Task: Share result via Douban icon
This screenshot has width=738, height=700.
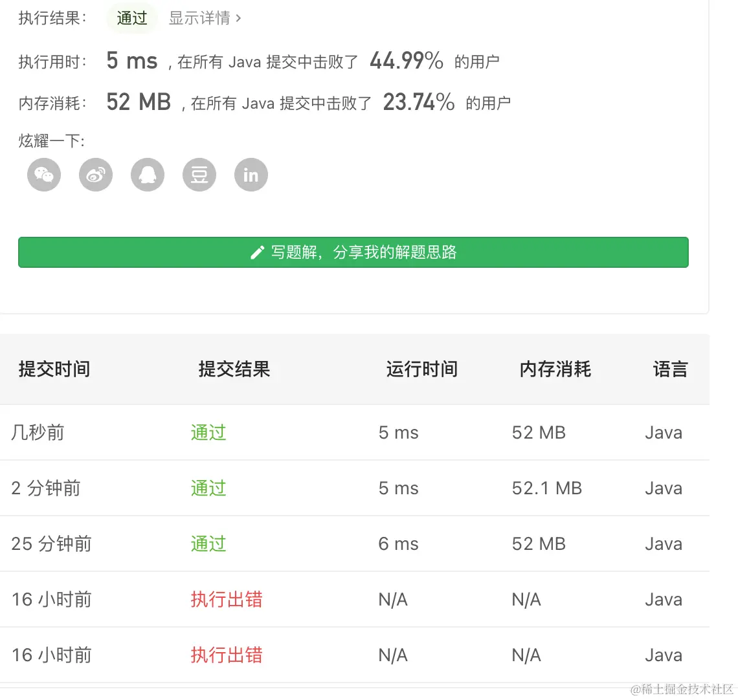Action: [199, 174]
